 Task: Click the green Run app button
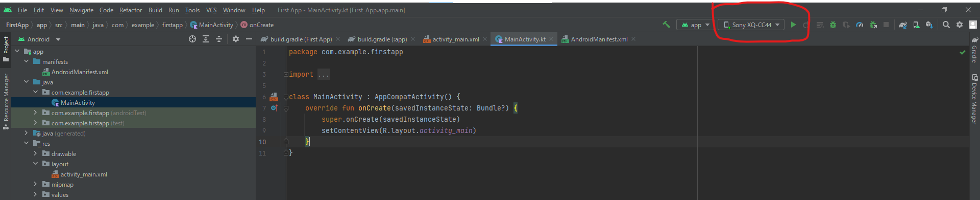[793, 25]
